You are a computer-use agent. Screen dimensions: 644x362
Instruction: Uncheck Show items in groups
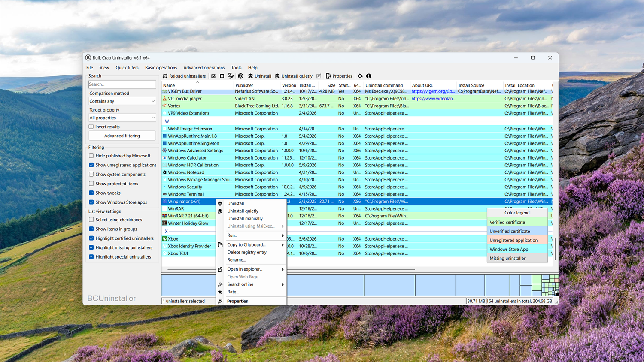(91, 229)
